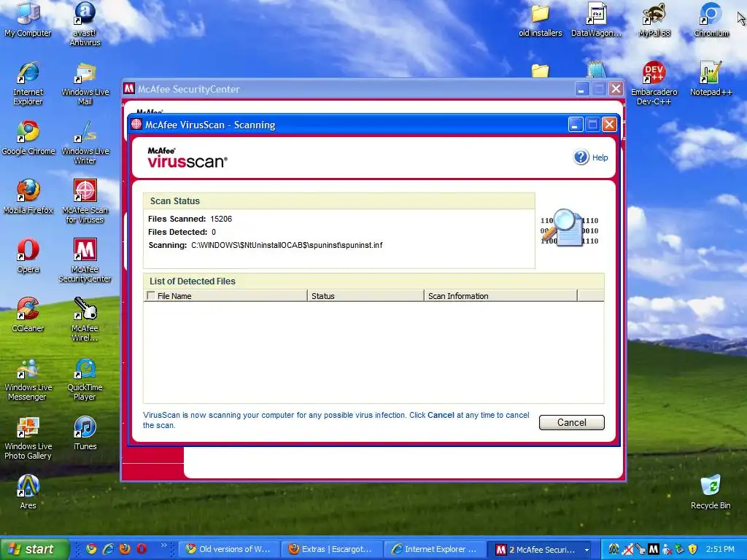Cancel the virus scan

(x=572, y=422)
